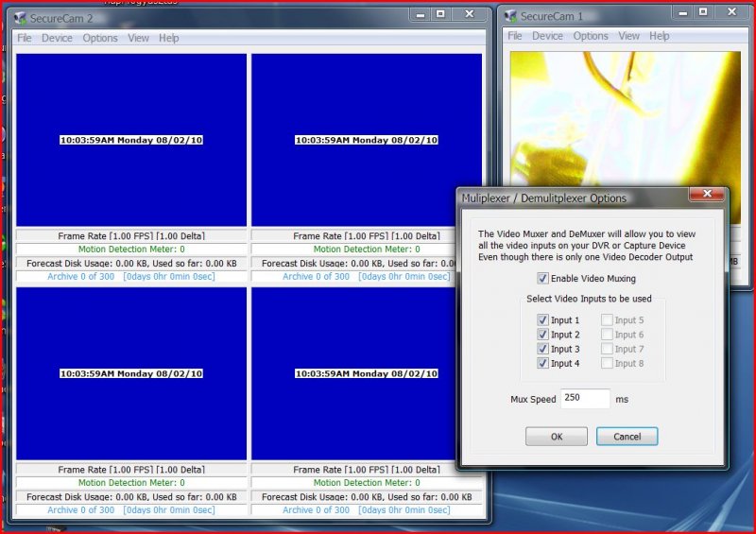Click Cancel in Multiplexer options dialog
The width and height of the screenshot is (756, 534).
pyautogui.click(x=627, y=436)
